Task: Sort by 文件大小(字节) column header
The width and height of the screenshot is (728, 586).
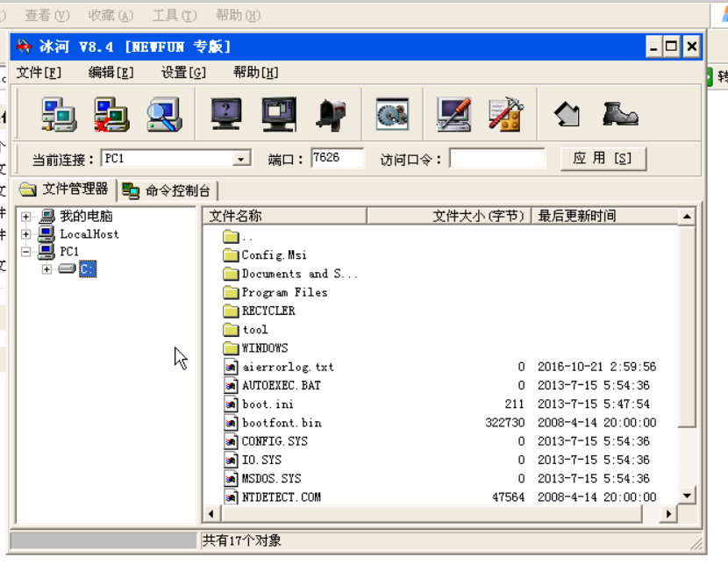Action: 449,216
